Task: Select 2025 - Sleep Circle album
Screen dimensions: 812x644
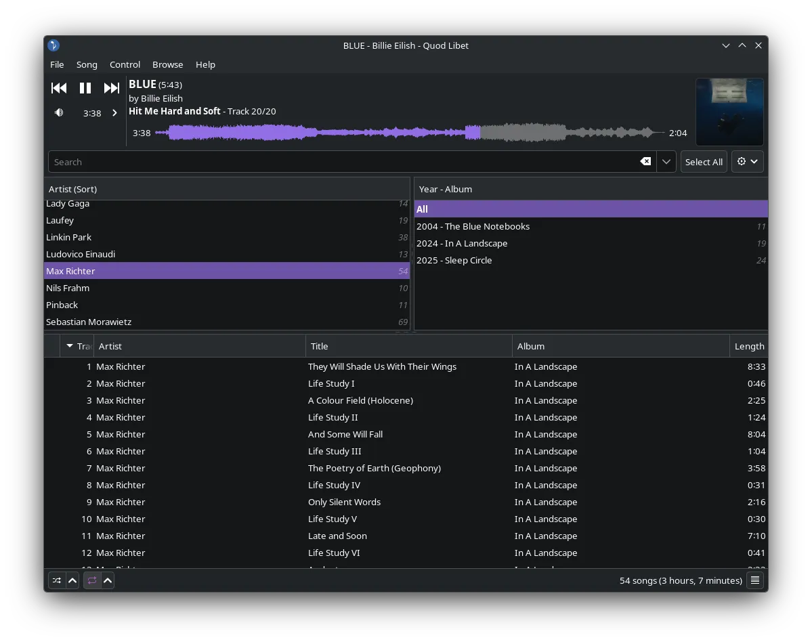Action: point(591,261)
